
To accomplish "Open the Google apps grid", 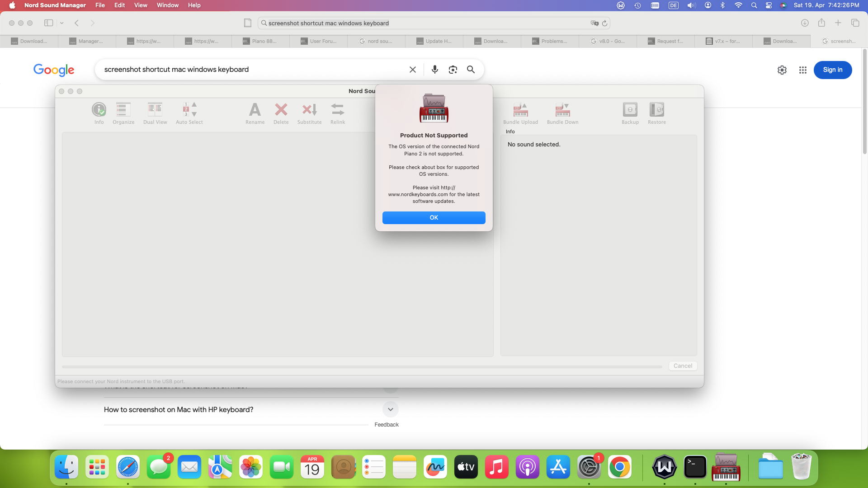I will pos(802,70).
